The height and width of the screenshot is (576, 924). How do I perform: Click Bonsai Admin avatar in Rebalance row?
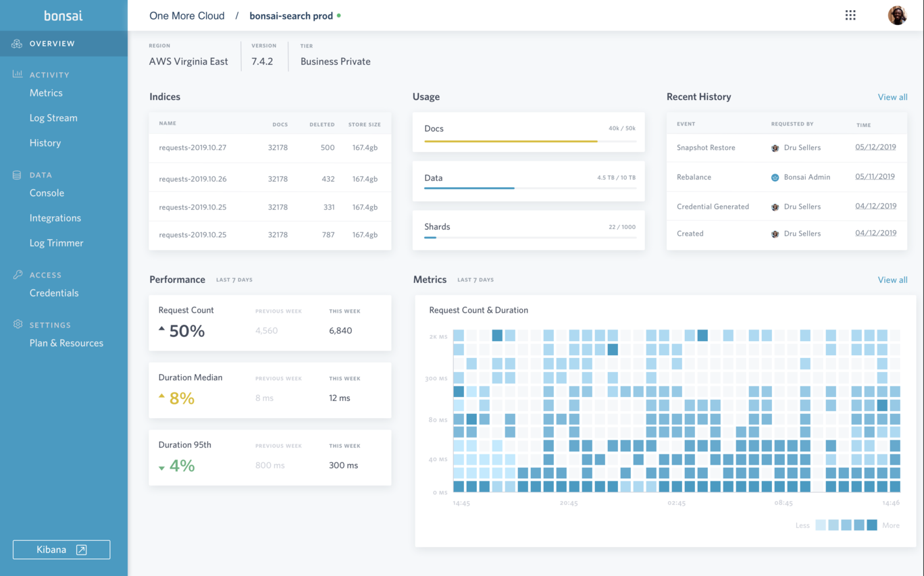click(x=775, y=178)
